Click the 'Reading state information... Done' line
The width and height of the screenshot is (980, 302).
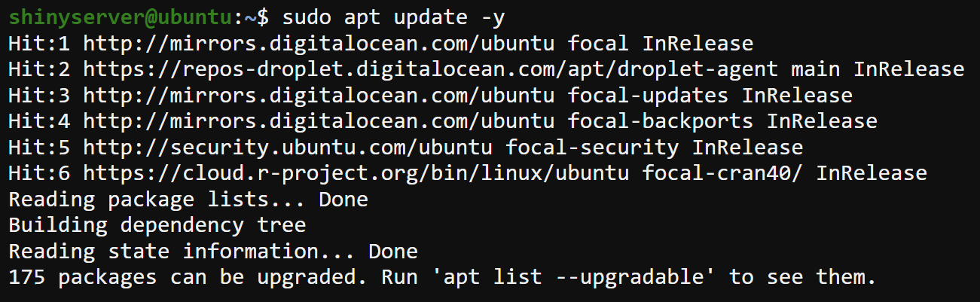[212, 251]
